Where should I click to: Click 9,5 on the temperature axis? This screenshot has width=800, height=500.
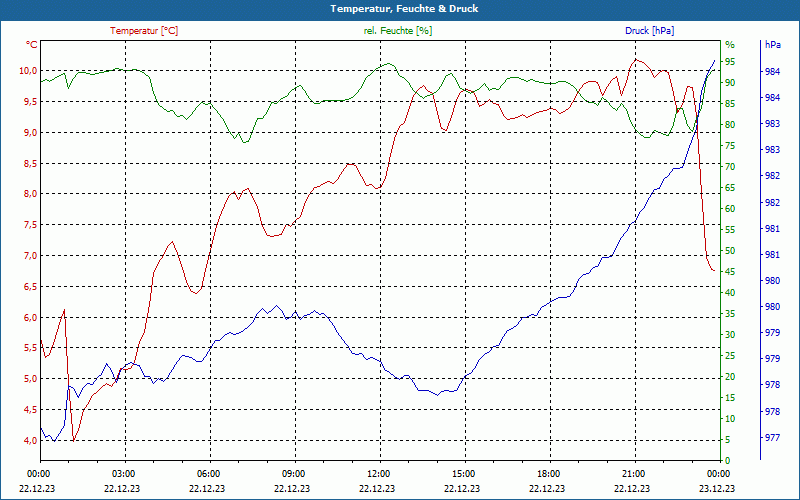31,102
